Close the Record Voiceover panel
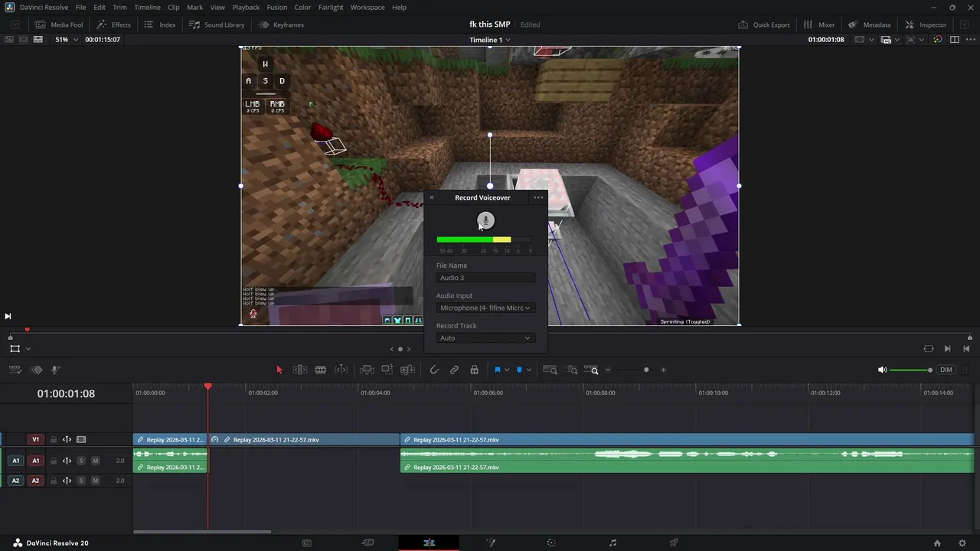This screenshot has height=551, width=980. [432, 197]
